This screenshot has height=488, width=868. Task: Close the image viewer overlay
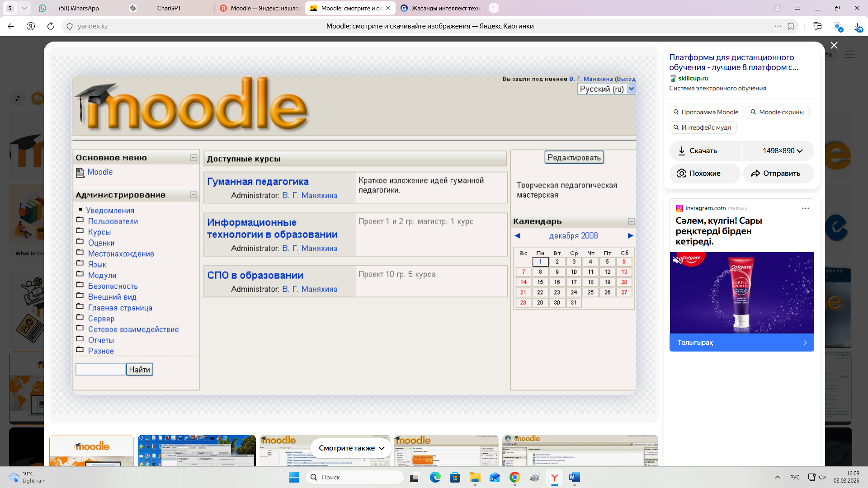(x=834, y=45)
